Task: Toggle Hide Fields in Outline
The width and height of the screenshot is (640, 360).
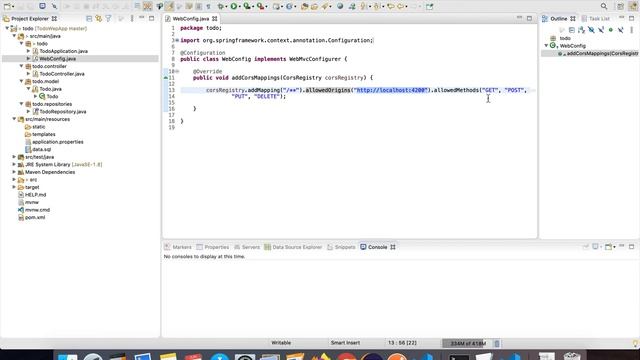Action: (x=591, y=30)
